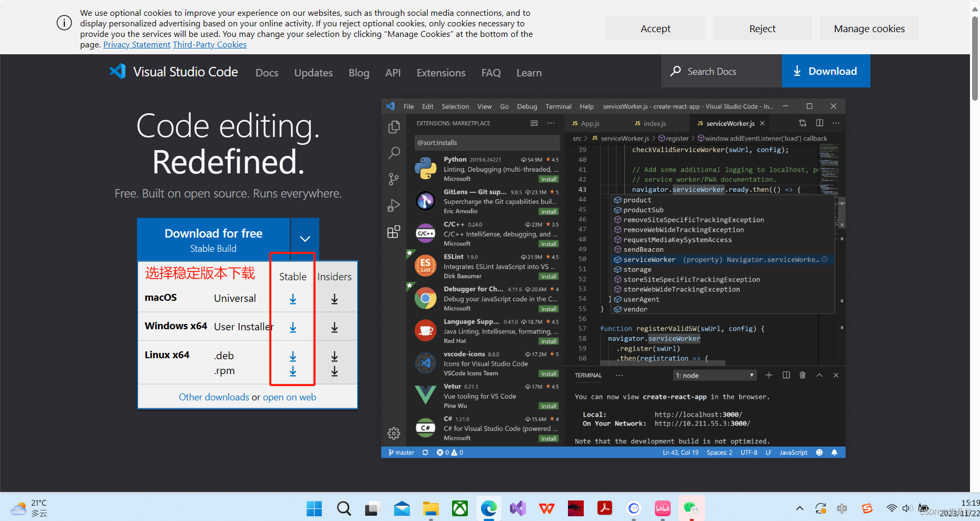The height and width of the screenshot is (521, 980).
Task: Click the volume speaker tray icon
Action: pos(906,508)
